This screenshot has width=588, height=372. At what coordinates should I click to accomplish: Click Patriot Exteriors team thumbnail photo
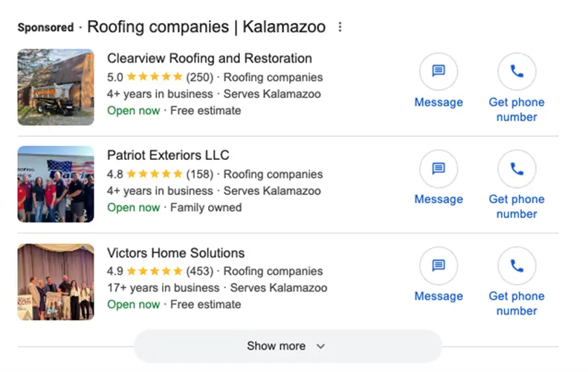pos(56,185)
